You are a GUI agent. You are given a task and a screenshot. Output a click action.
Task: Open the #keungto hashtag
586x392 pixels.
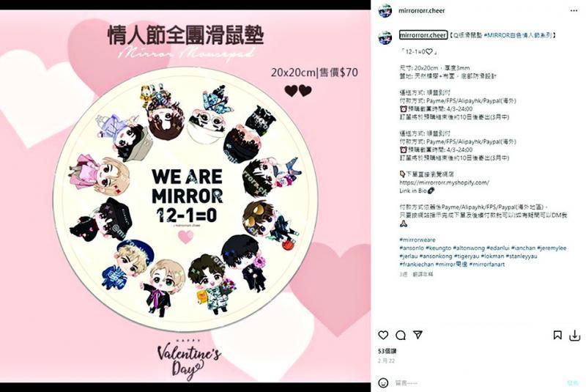point(438,248)
